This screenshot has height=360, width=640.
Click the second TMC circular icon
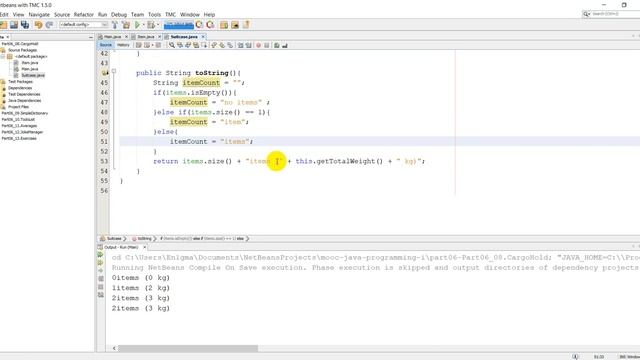pos(210,25)
